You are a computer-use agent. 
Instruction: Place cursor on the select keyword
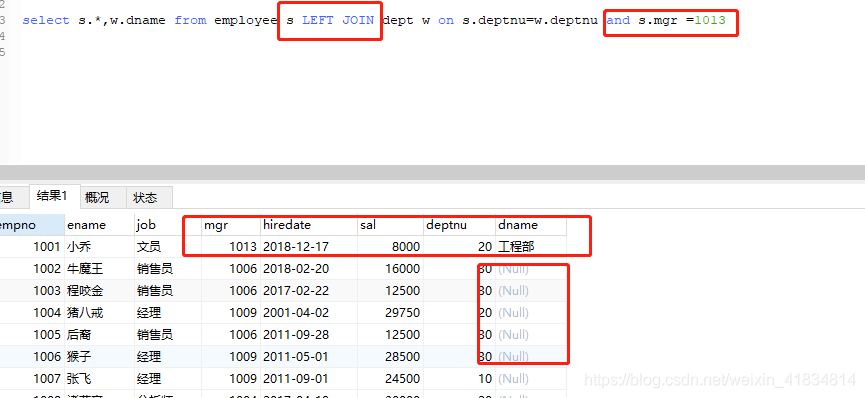coord(46,20)
